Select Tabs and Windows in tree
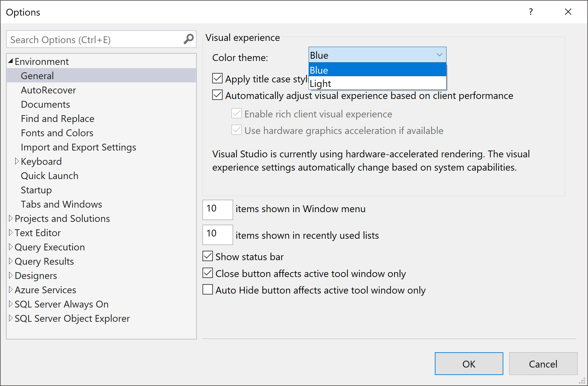This screenshot has height=386, width=588. coord(61,204)
